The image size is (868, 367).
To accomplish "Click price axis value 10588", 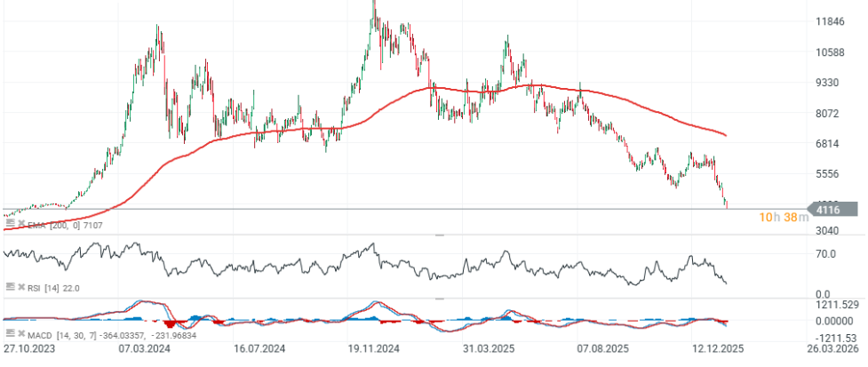I will click(829, 52).
